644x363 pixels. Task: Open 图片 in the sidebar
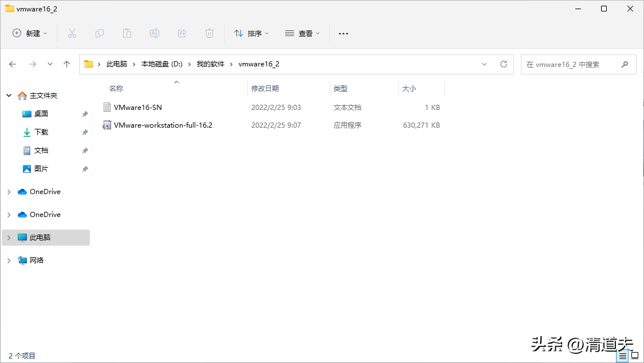tap(41, 169)
